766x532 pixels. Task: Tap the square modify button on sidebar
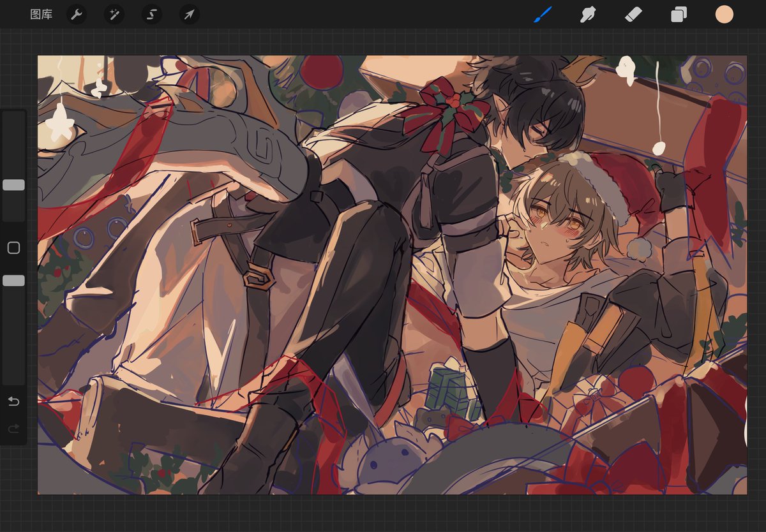pyautogui.click(x=13, y=248)
